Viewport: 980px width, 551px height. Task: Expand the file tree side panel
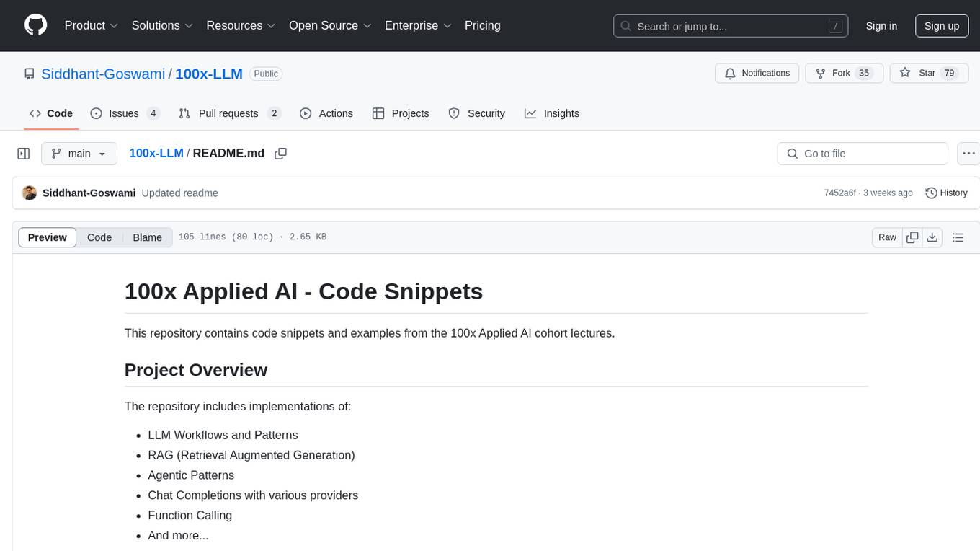tap(24, 154)
